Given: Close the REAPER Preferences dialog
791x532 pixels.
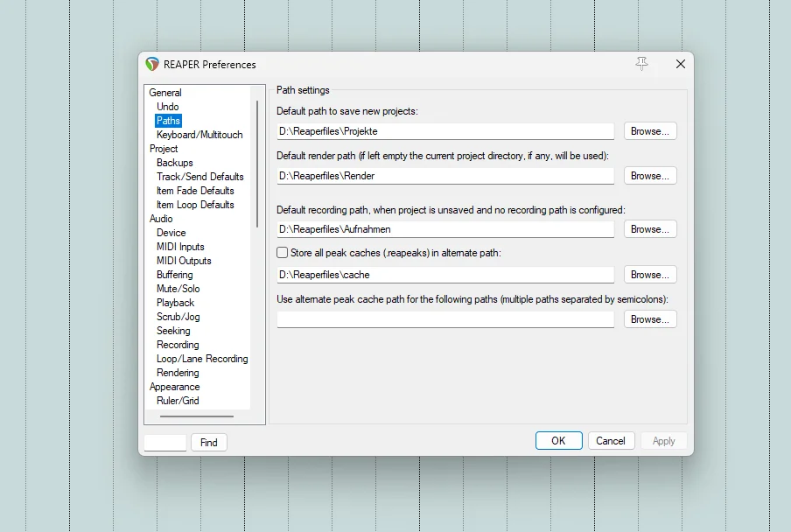Looking at the screenshot, I should pos(681,64).
